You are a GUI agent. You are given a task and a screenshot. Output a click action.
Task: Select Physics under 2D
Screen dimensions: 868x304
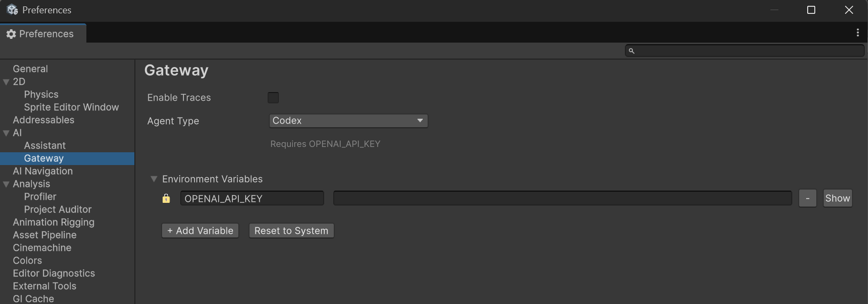(41, 94)
